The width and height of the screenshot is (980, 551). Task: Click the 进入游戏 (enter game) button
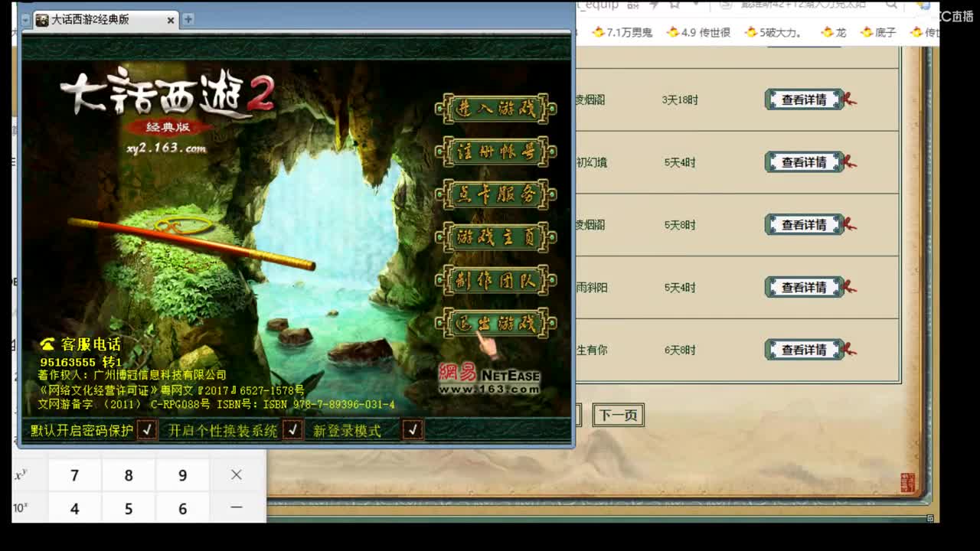(495, 109)
